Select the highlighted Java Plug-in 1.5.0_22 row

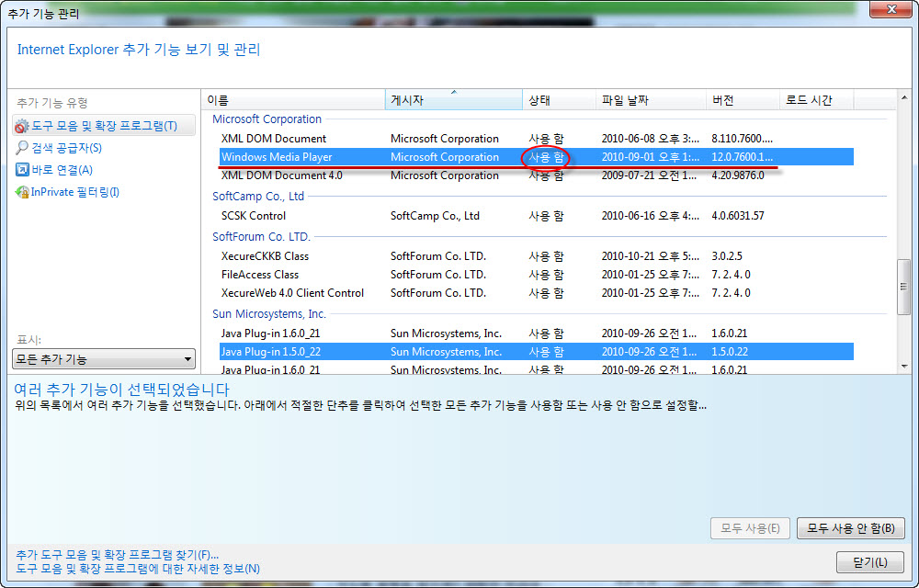point(537,351)
